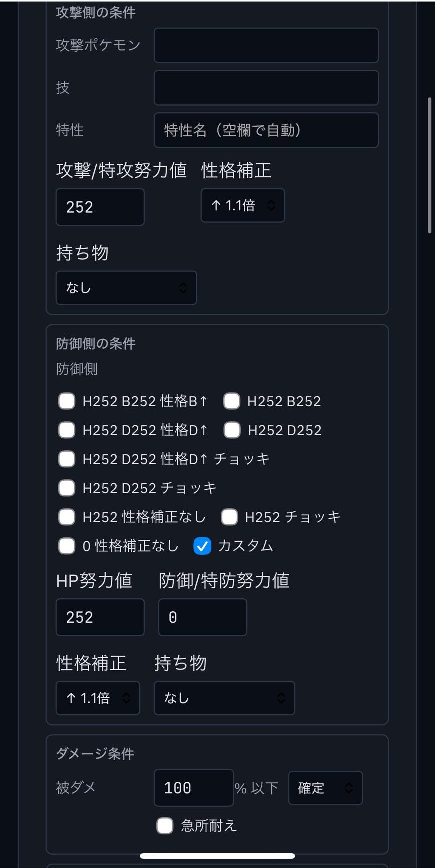This screenshot has height=868, width=435.
Task: Check the H252 D252 チョッキ option
Action: point(66,488)
